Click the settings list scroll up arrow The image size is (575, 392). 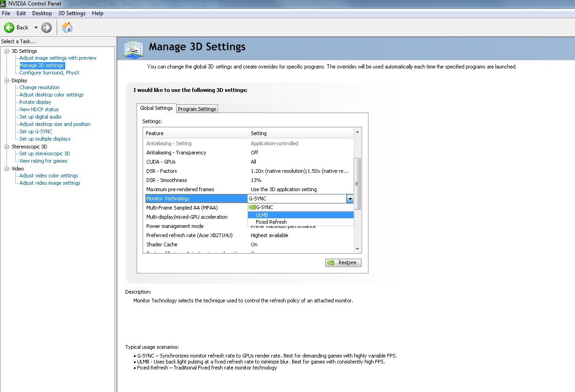[x=357, y=132]
